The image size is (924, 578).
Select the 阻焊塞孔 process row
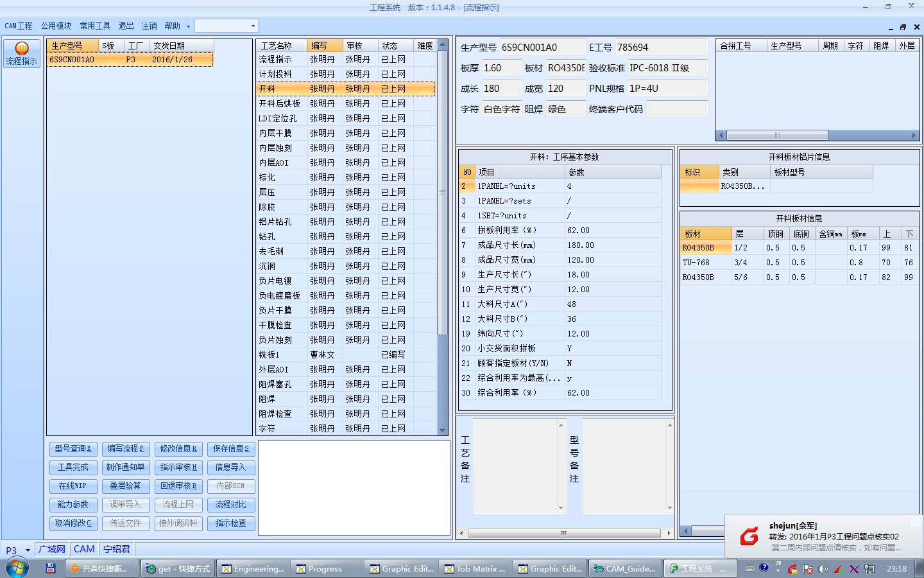click(346, 384)
